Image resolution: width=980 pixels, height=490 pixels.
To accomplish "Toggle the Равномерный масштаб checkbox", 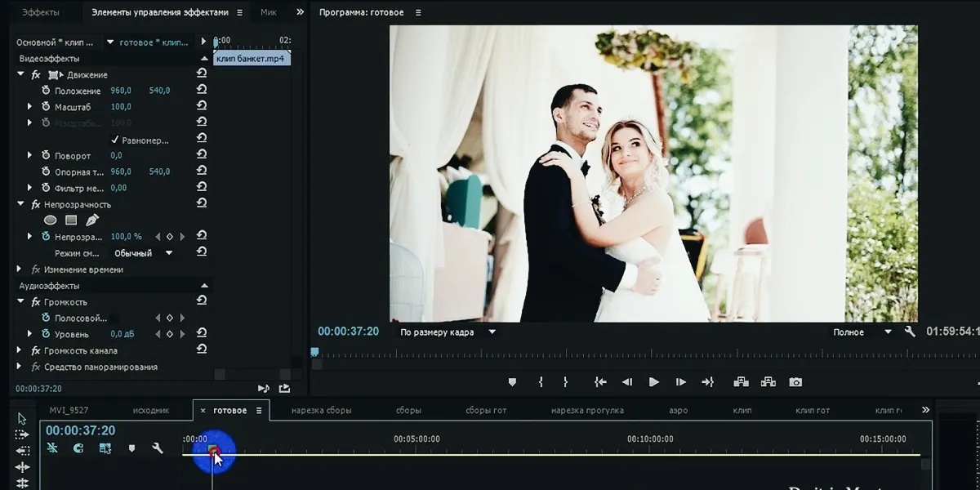I will 115,140.
